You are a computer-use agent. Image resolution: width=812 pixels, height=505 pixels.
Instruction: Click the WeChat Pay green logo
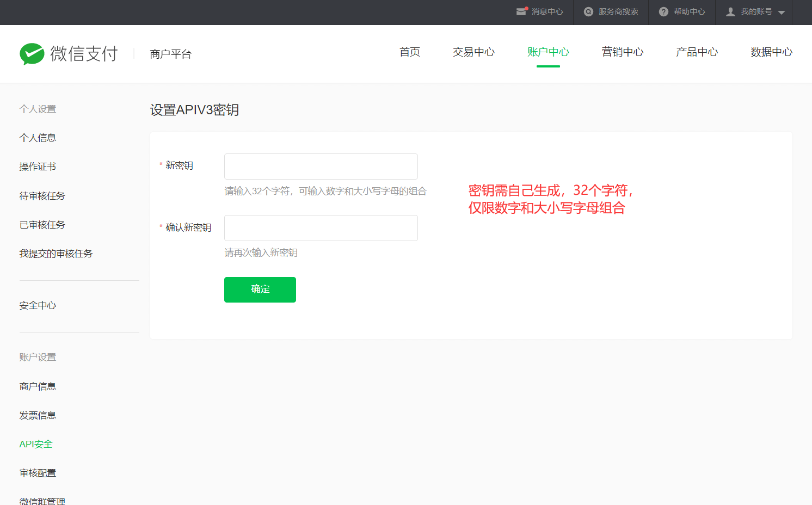coord(32,54)
